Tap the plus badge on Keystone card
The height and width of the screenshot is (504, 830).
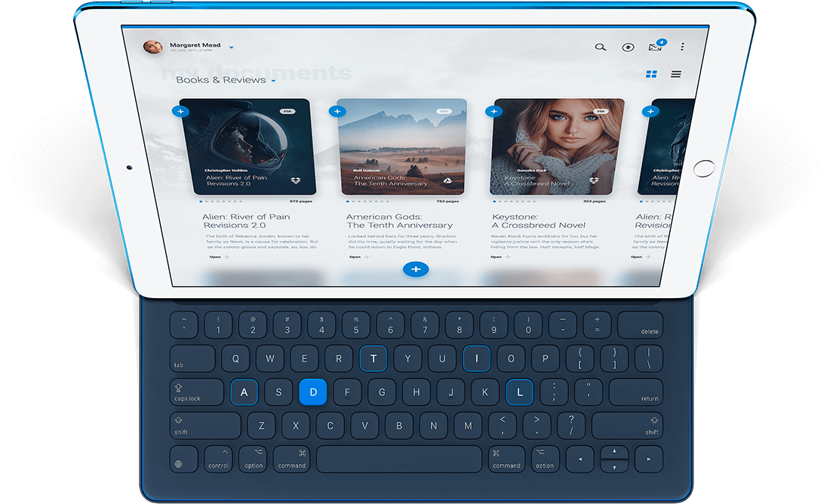(x=493, y=111)
